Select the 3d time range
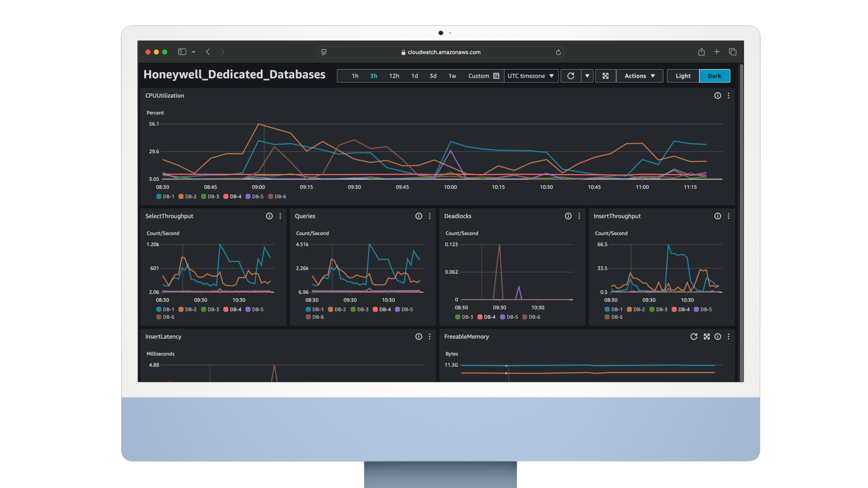The width and height of the screenshot is (868, 488). coord(433,76)
